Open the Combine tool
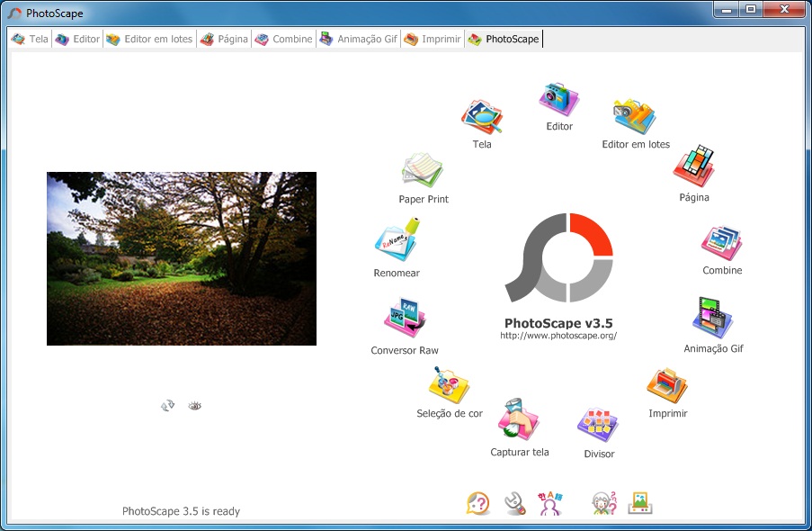This screenshot has width=812, height=531. [720, 241]
